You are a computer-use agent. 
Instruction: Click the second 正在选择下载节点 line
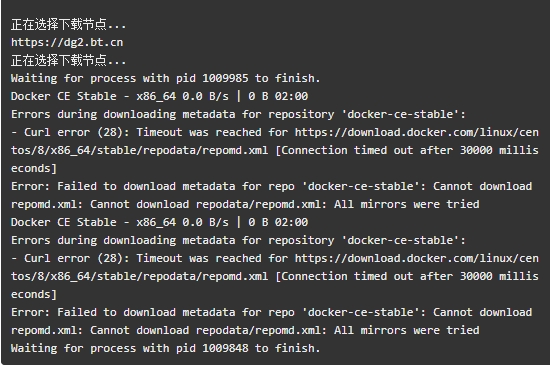point(68,60)
